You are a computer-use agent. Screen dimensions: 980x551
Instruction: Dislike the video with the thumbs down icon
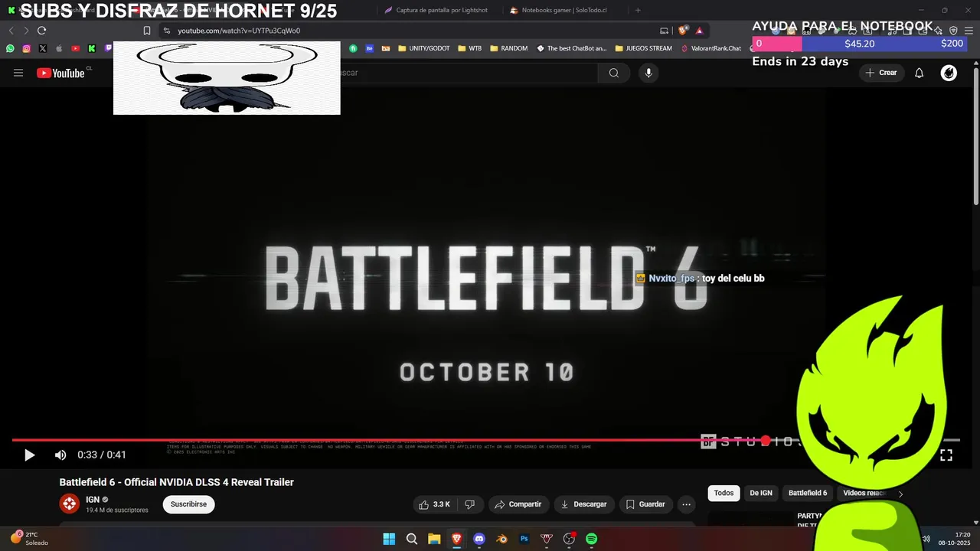click(470, 504)
